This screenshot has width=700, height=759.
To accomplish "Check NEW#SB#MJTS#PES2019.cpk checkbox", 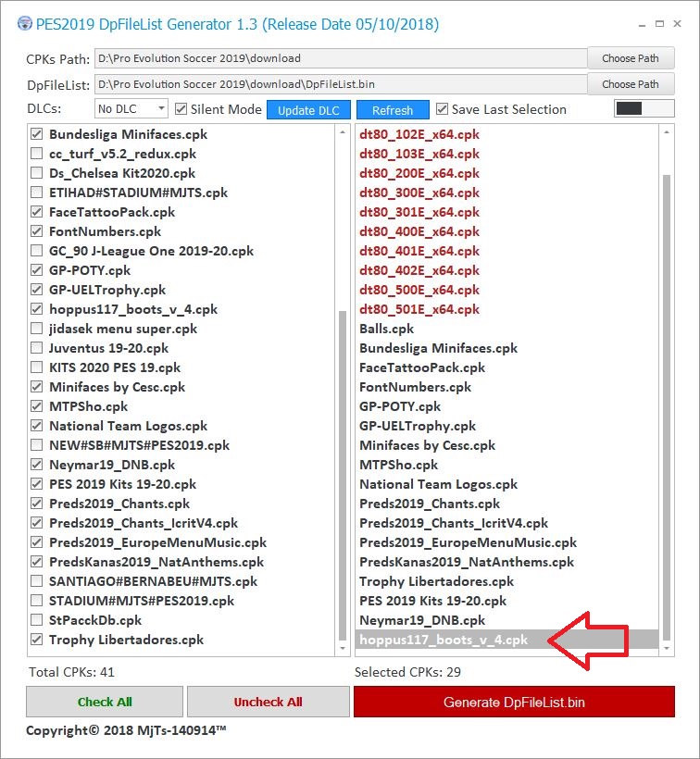I will 36,445.
